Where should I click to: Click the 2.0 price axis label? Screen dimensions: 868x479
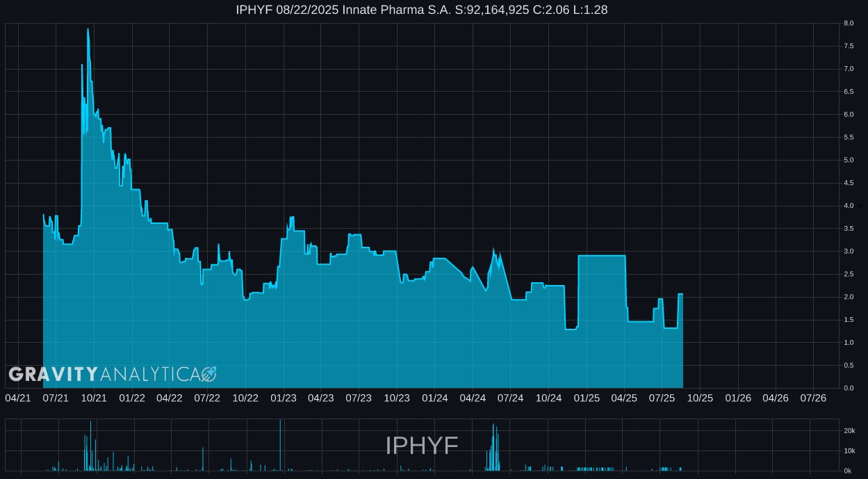pos(849,297)
